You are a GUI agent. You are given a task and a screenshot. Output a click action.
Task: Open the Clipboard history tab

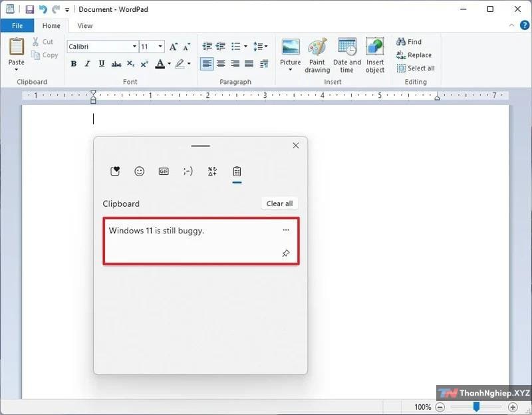coord(237,172)
